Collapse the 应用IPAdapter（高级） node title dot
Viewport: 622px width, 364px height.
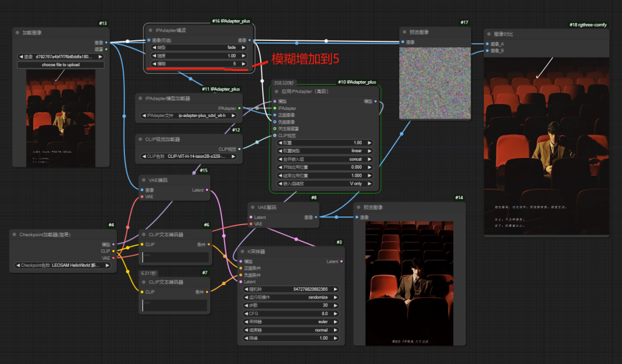point(276,92)
